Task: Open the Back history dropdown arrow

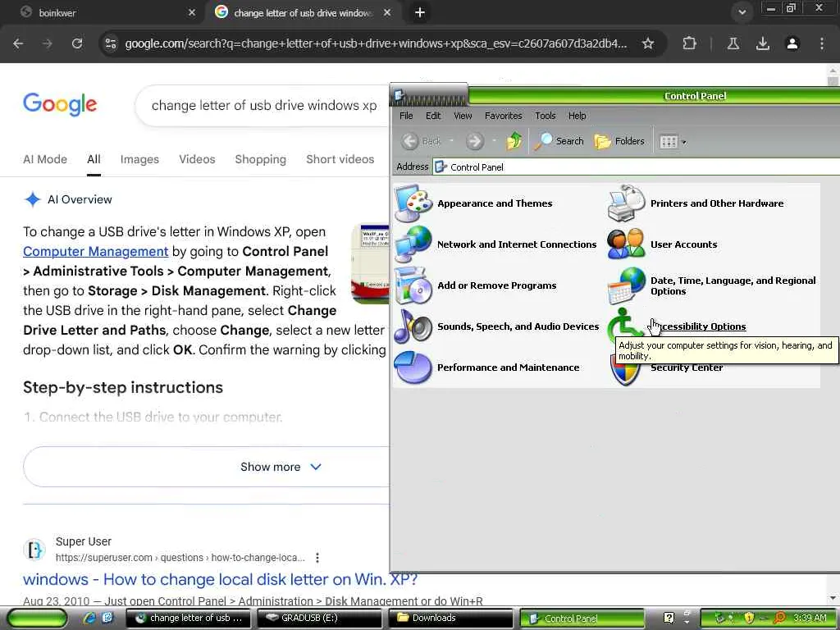Action: click(451, 141)
